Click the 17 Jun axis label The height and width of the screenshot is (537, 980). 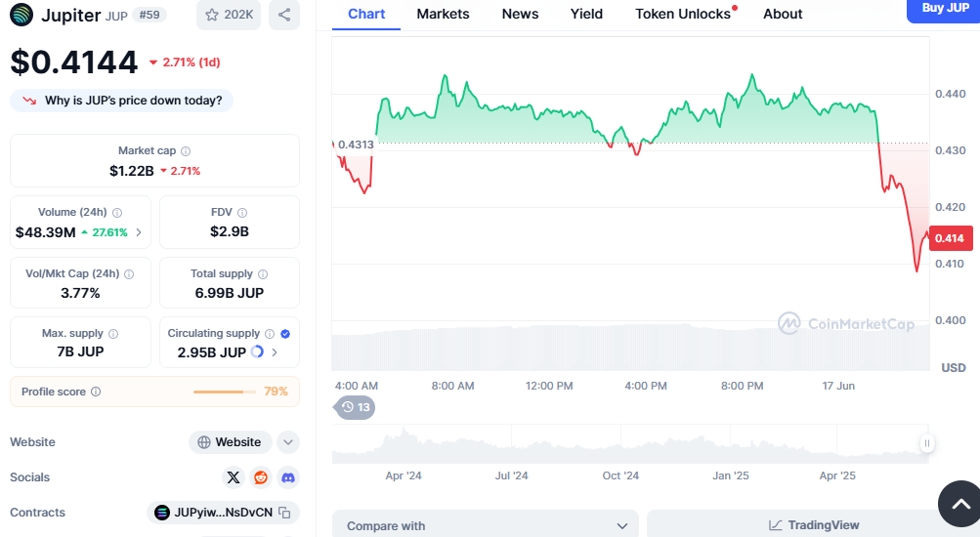838,386
